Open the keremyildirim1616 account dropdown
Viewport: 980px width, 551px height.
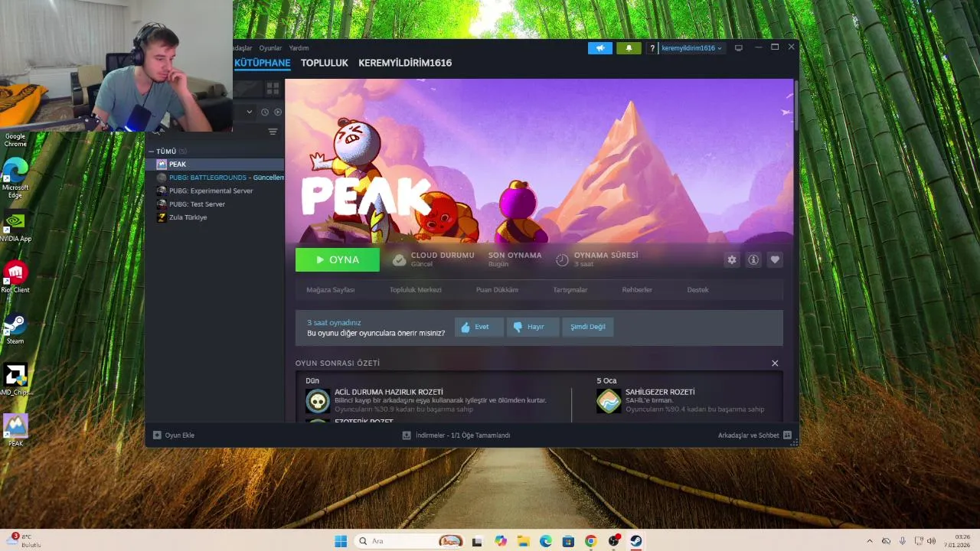[x=691, y=48]
